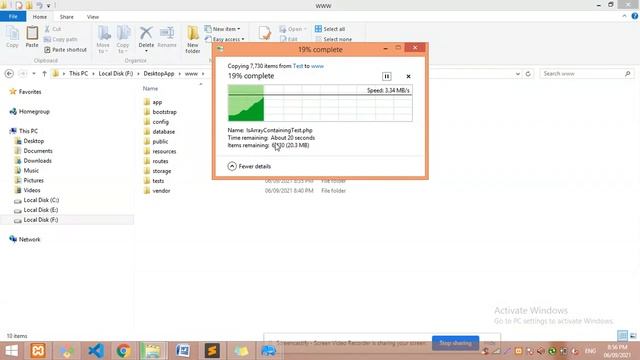Open the Easy access dropdown
640x360 pixels.
224,39
